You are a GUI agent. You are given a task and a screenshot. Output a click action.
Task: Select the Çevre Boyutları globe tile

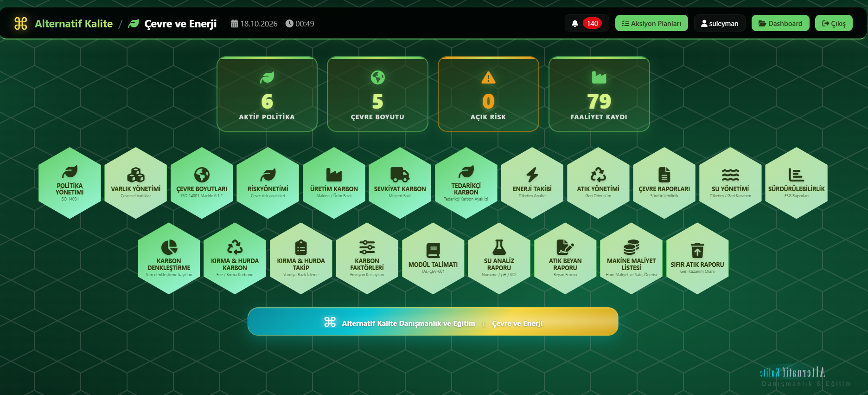point(202,183)
